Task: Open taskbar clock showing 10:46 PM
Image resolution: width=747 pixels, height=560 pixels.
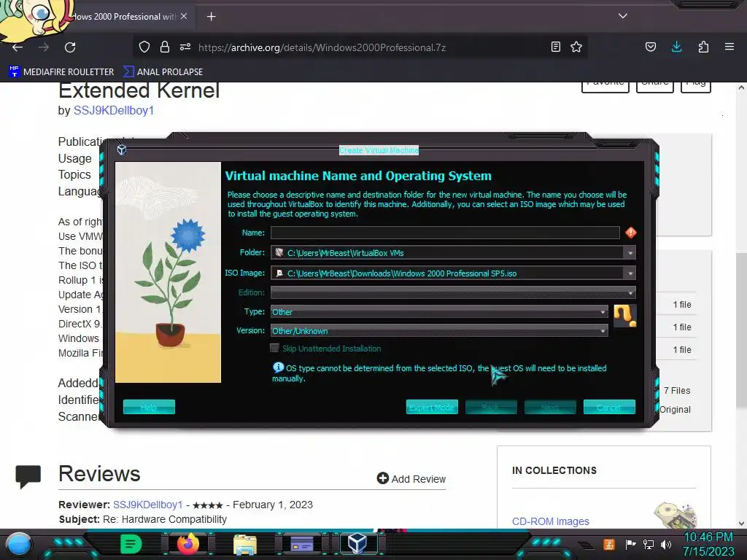Action: pyautogui.click(x=708, y=544)
